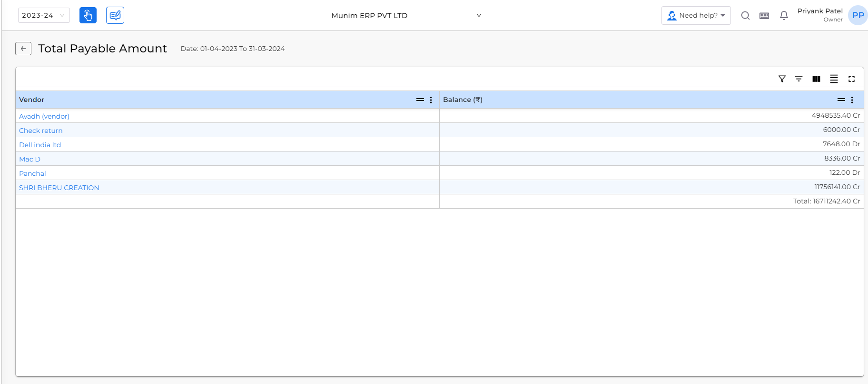The width and height of the screenshot is (868, 384).
Task: Open the sort lines icon in table toolbar
Action: point(799,79)
